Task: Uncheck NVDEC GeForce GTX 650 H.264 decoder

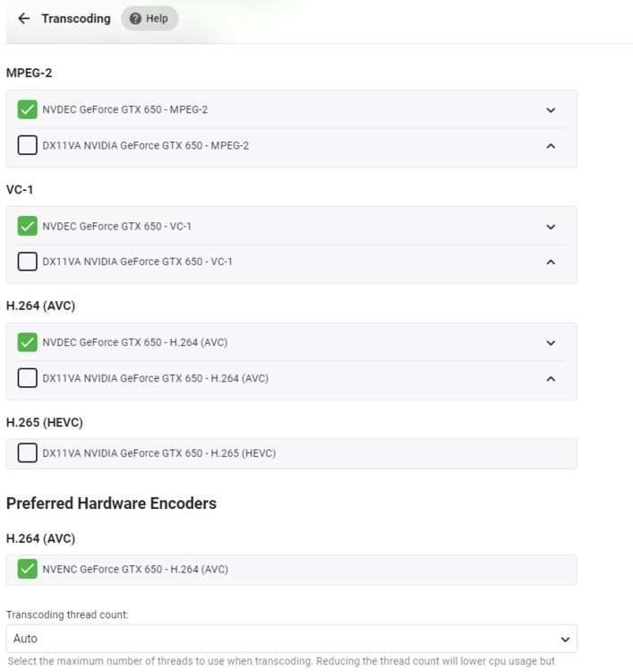Action: click(x=28, y=342)
